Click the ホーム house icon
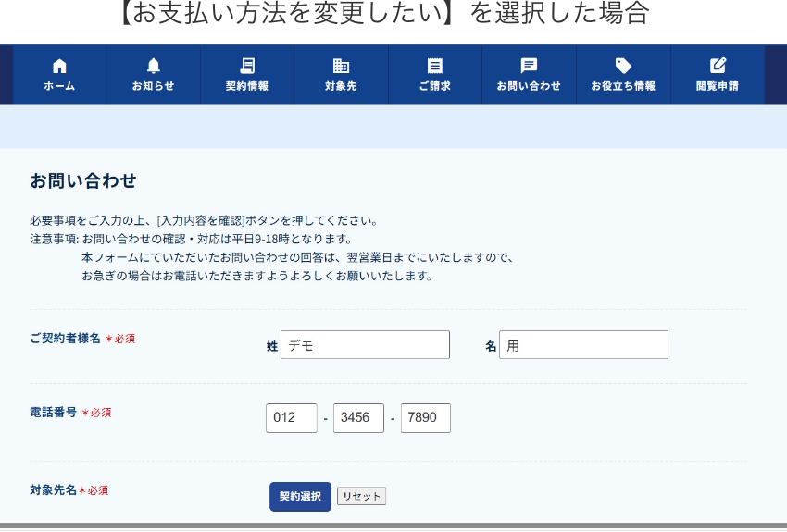 point(59,66)
